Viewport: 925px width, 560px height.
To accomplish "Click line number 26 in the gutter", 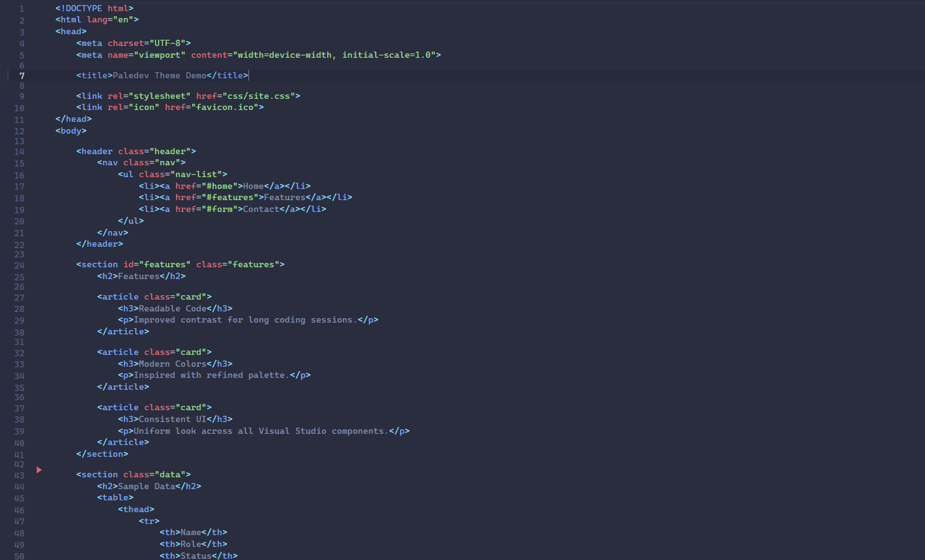I will pos(19,287).
